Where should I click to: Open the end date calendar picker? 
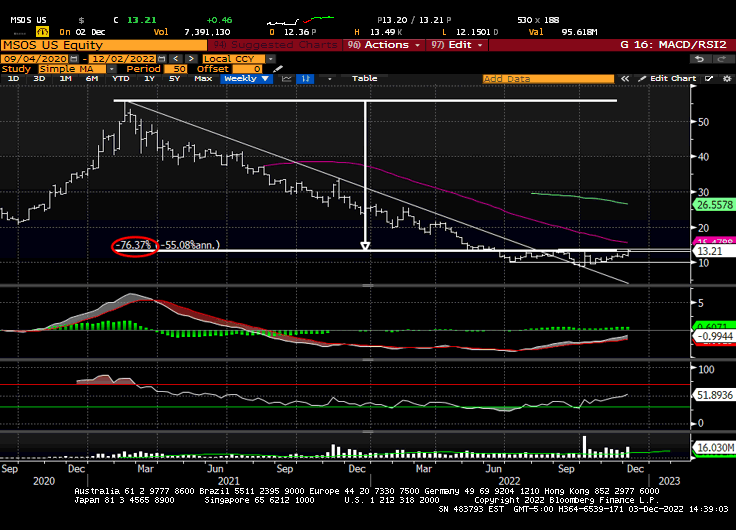(x=161, y=59)
